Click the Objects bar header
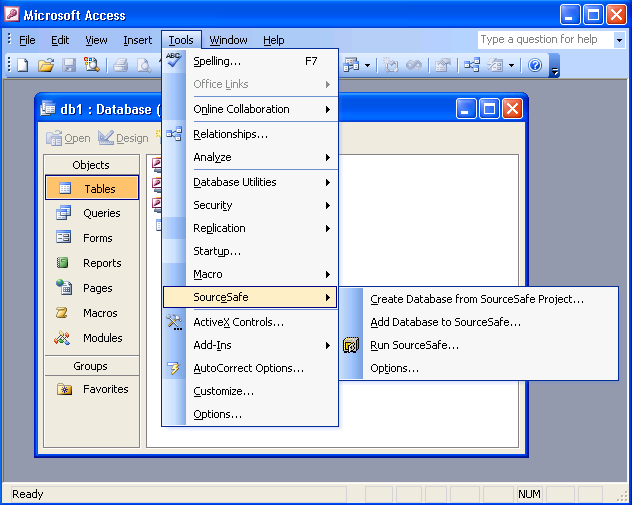Screen dimensions: 632x505 91,165
